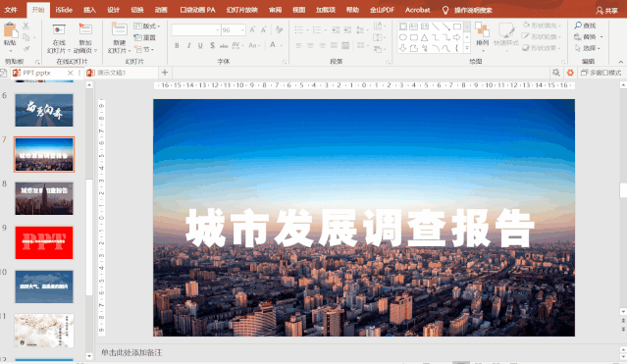627x364 pixels.
Task: Click the 多窗口模式 button
Action: coord(601,73)
